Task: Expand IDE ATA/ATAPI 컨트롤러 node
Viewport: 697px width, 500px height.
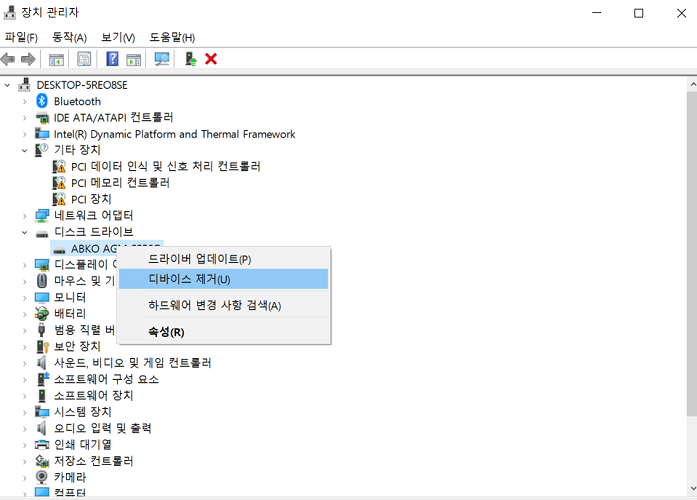Action: coord(25,118)
